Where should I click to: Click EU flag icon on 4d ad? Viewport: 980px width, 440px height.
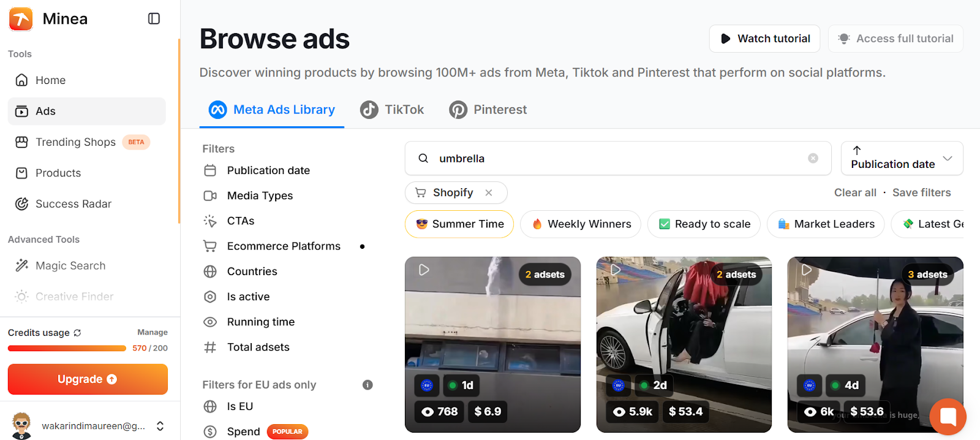(810, 385)
